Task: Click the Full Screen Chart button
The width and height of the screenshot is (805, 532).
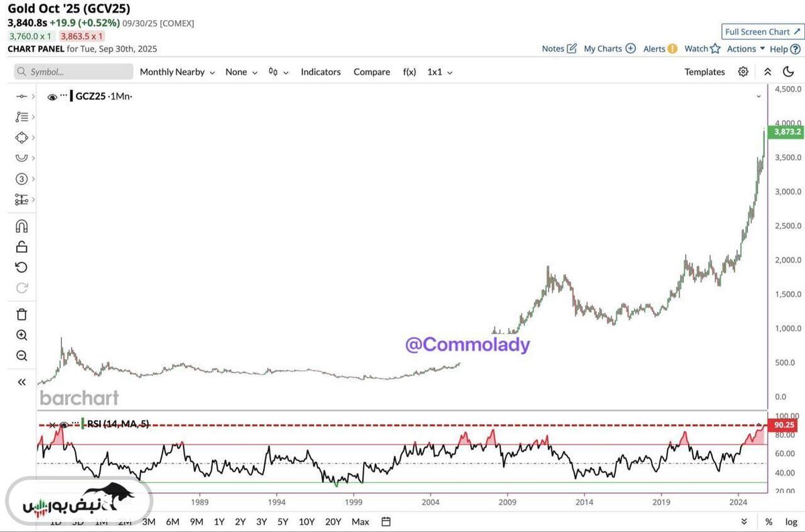Action: tap(762, 32)
